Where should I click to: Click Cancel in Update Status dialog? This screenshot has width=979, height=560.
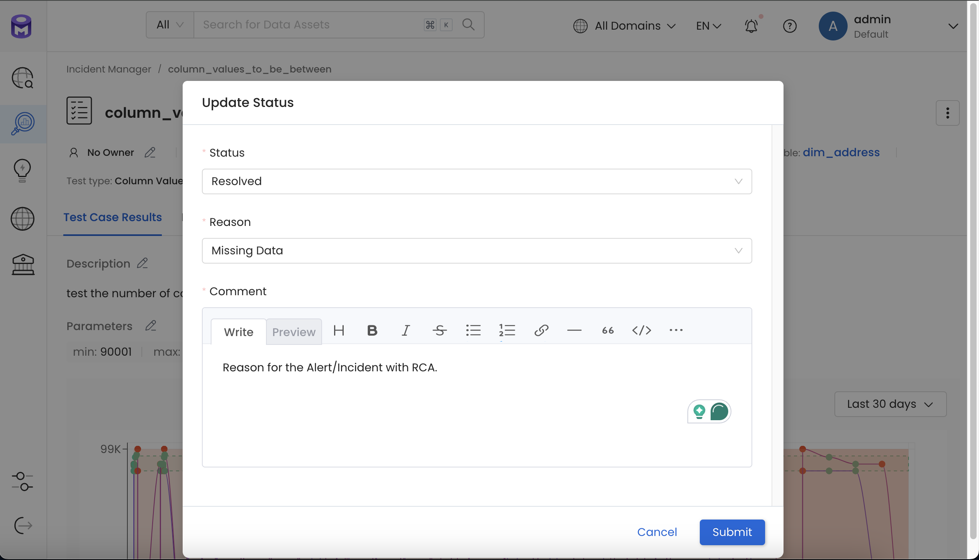[657, 532]
